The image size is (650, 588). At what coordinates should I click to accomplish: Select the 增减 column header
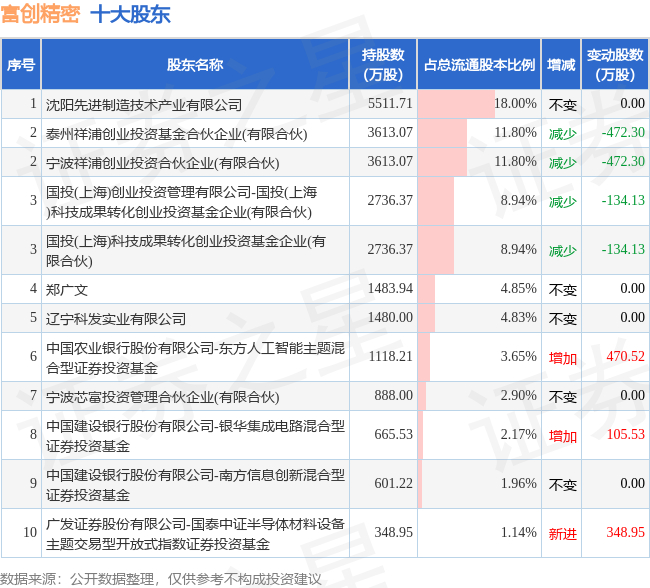(561, 64)
